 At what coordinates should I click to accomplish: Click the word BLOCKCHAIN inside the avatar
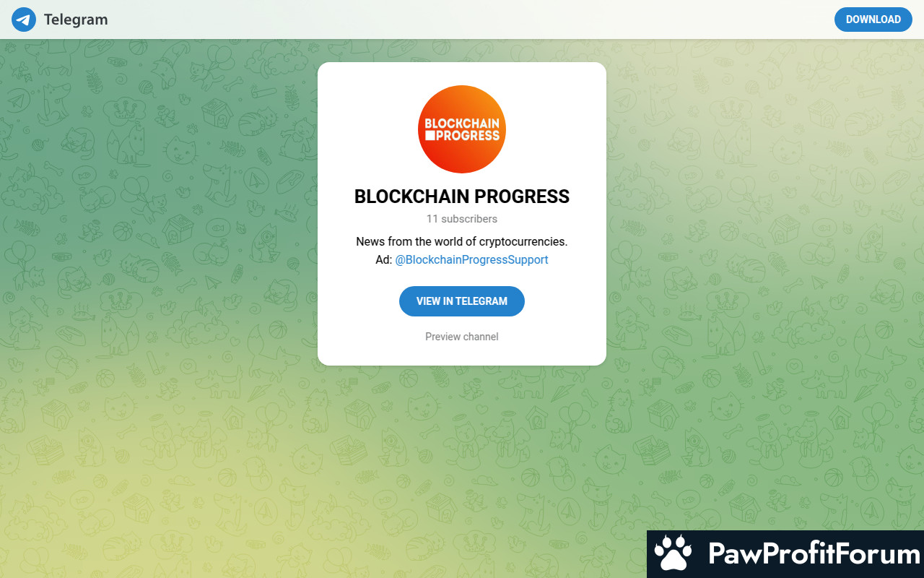462,124
